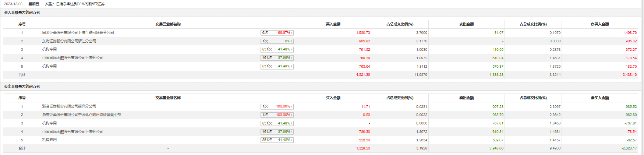644x155 pixels.
Task: Expand 1次 100.00% badge for 绍兴分公司
Action: (277, 106)
